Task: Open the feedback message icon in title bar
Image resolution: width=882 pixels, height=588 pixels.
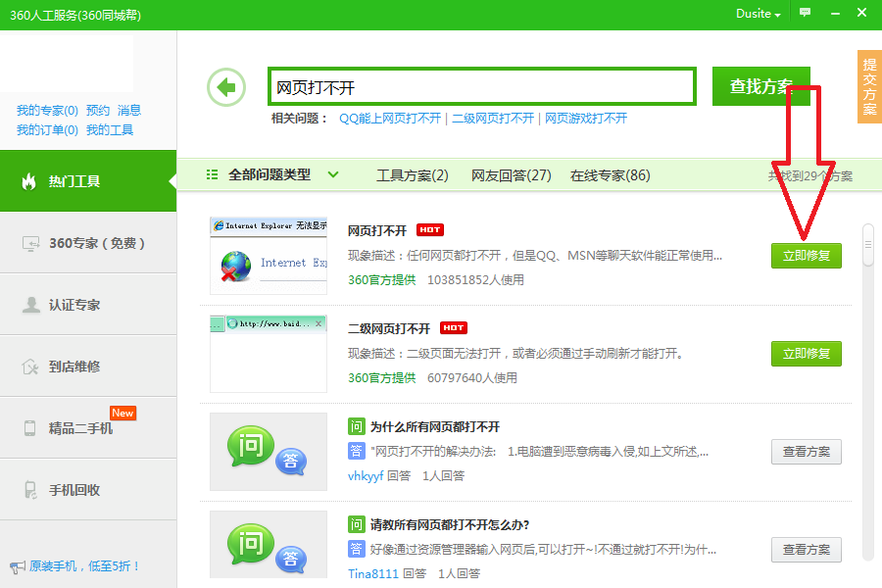Action: 806,13
